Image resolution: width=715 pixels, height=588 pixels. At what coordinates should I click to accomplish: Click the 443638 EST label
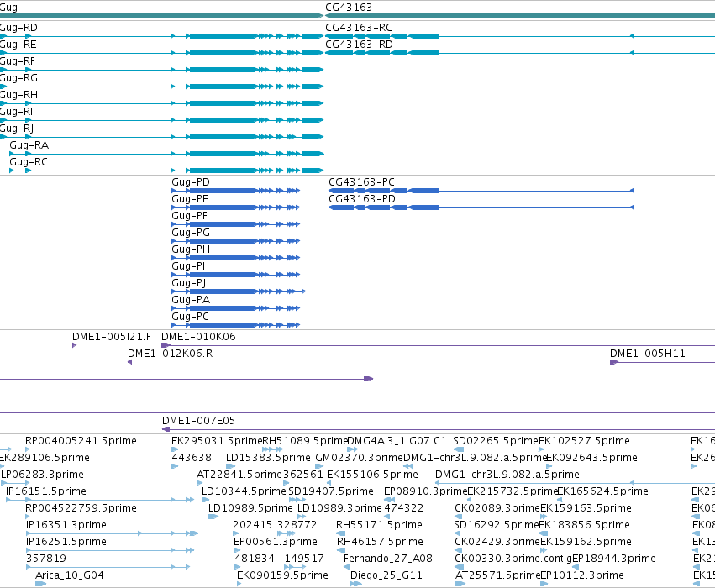(192, 458)
